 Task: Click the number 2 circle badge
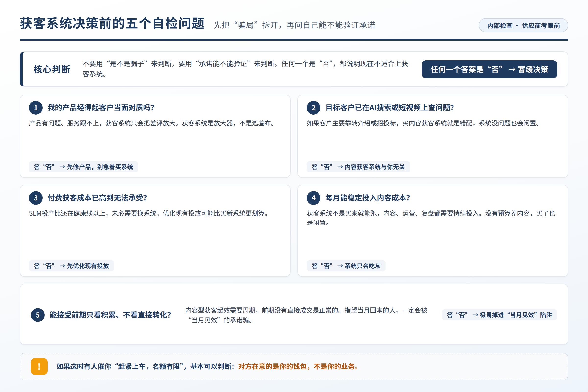point(314,108)
